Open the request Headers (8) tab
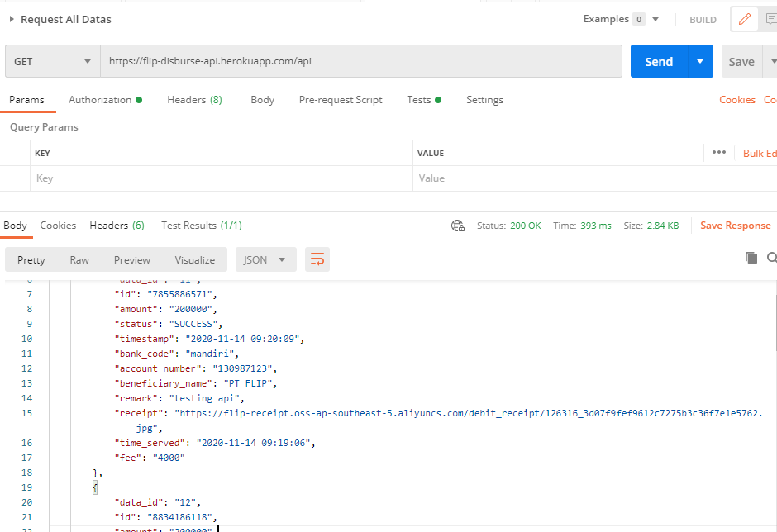 point(194,100)
